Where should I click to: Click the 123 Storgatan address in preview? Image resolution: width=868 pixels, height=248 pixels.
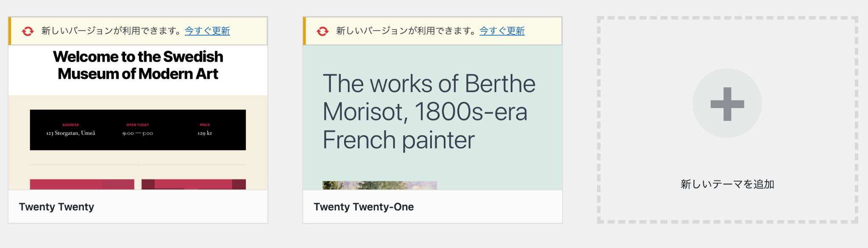[71, 133]
